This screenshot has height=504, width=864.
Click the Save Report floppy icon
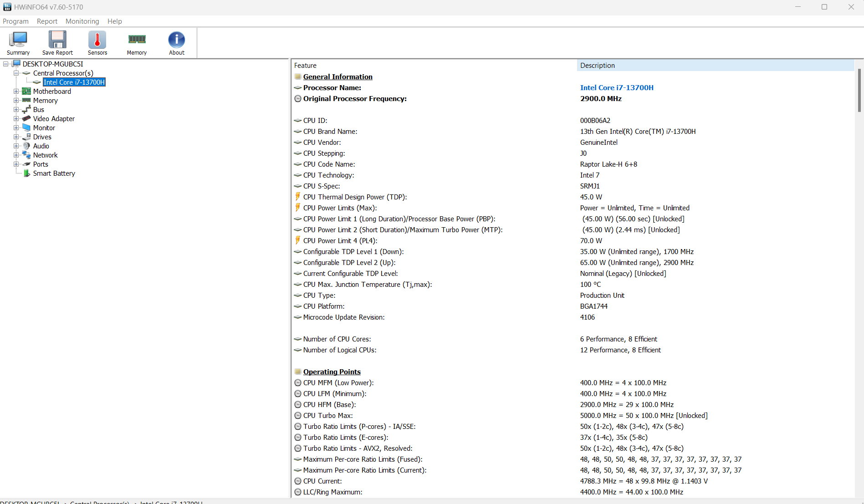tap(57, 40)
